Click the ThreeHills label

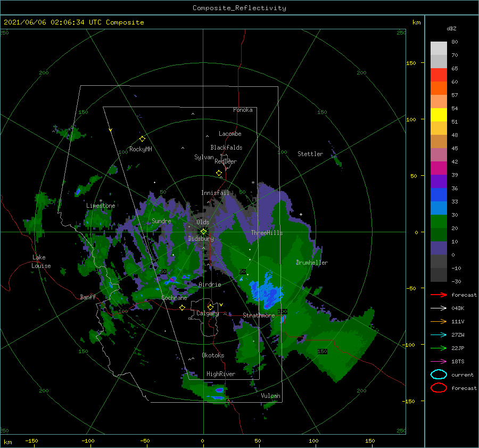tap(267, 233)
